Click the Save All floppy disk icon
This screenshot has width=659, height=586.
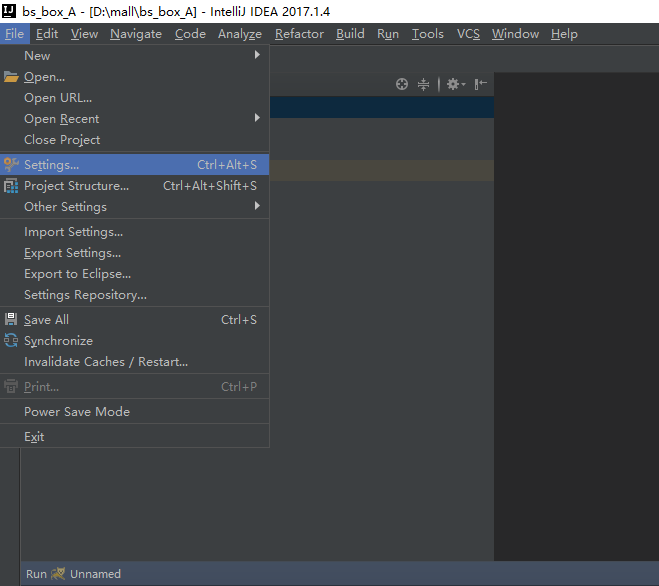(11, 319)
